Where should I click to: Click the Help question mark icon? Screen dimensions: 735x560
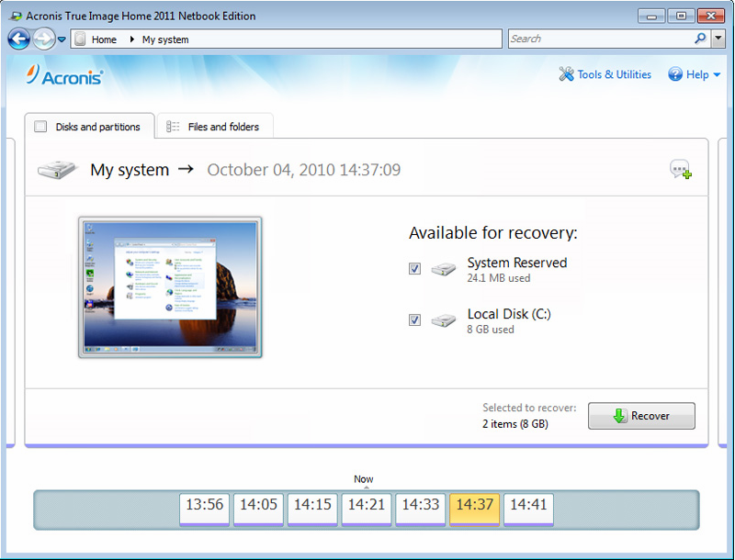click(675, 74)
